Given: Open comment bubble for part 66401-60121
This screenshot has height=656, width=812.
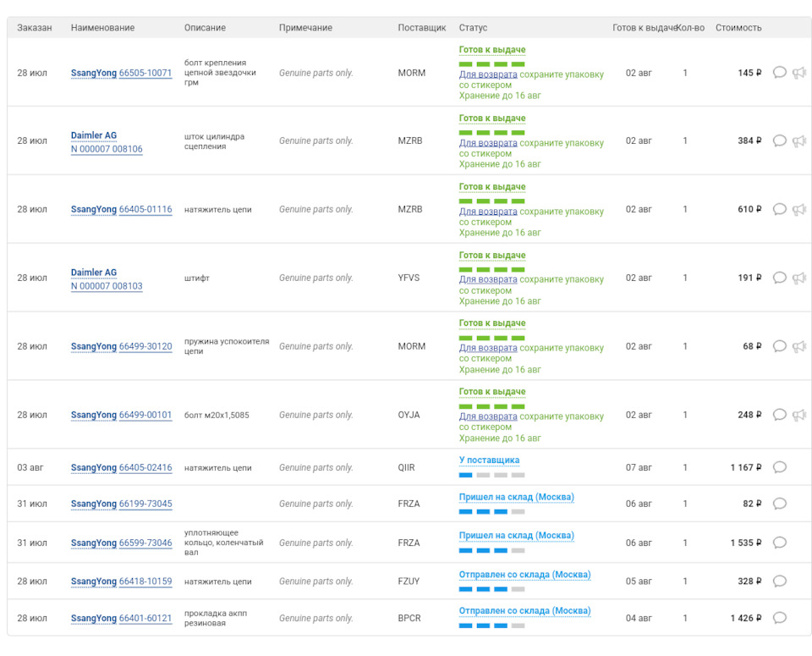Looking at the screenshot, I should [x=780, y=618].
